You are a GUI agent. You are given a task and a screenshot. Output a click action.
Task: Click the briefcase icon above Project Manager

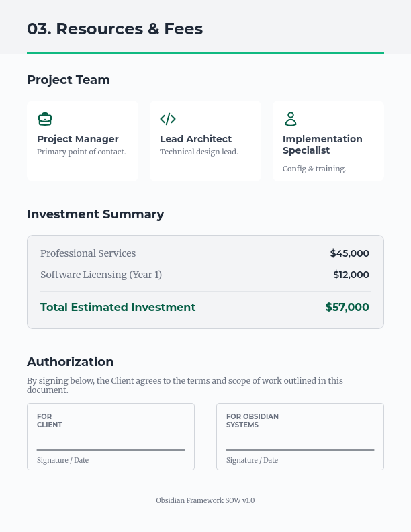click(x=45, y=119)
